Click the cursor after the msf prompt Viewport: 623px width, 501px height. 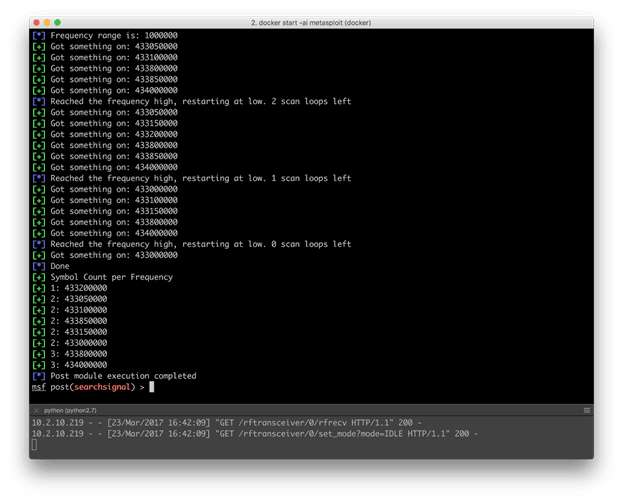[x=152, y=386]
